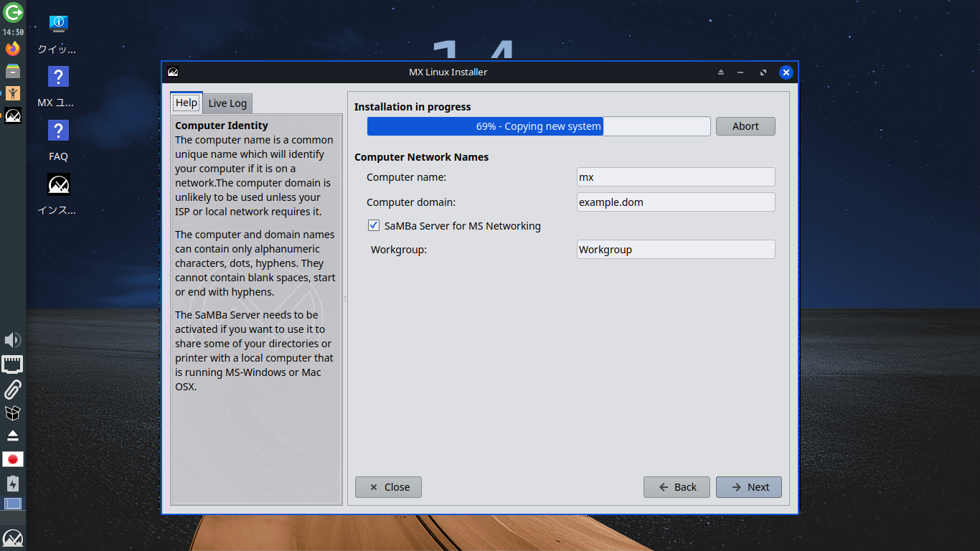Screen dimensions: 980x551
Task: Focus the Computer domain field
Action: click(x=676, y=202)
